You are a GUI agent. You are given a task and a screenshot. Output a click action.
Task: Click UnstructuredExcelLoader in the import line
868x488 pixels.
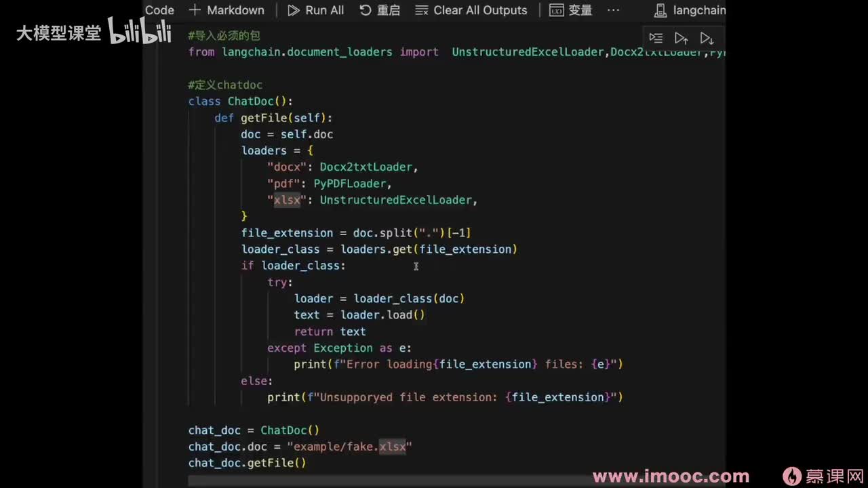click(528, 52)
